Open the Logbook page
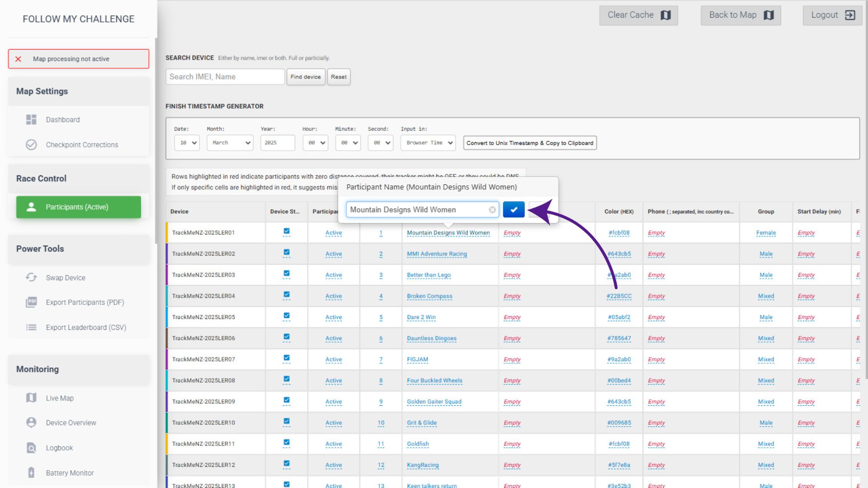Image resolution: width=868 pixels, height=488 pixels. pos(59,448)
